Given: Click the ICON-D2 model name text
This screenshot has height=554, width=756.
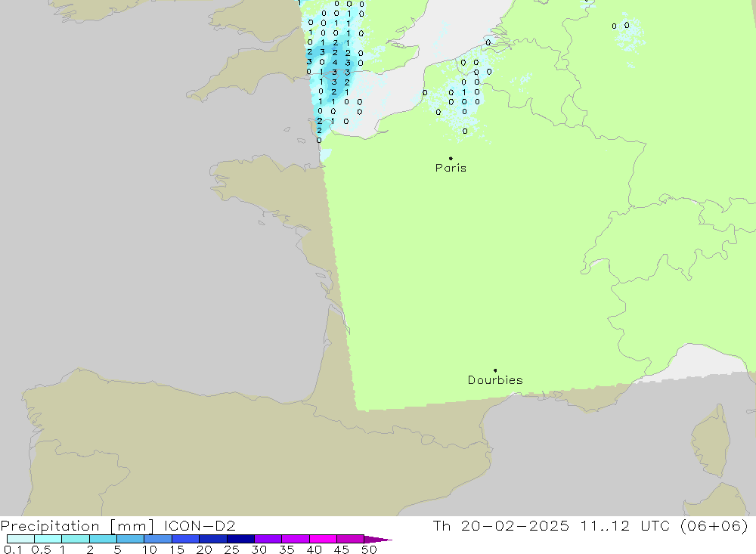Looking at the screenshot, I should coord(200,525).
